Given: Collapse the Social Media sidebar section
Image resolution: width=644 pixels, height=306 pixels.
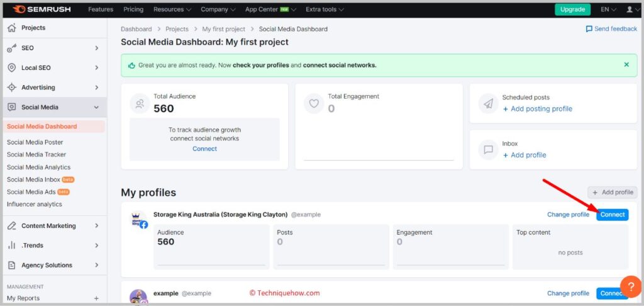Looking at the screenshot, I should (x=96, y=107).
